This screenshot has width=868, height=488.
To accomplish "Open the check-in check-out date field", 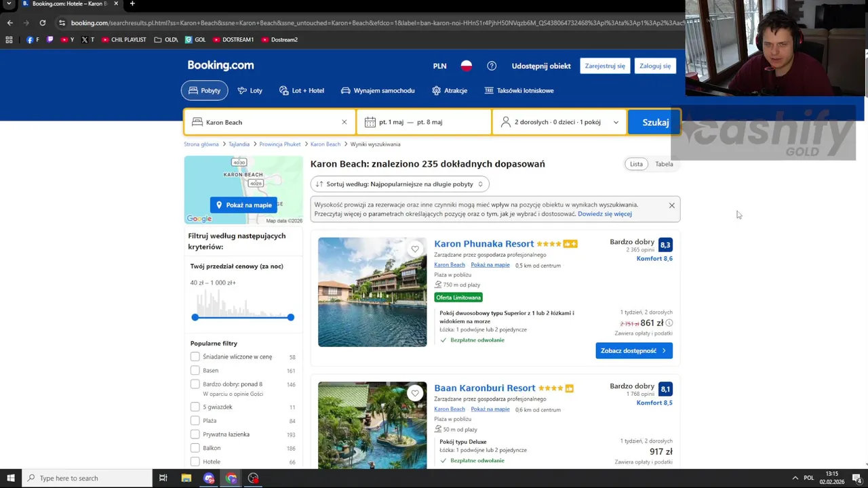I will [424, 122].
